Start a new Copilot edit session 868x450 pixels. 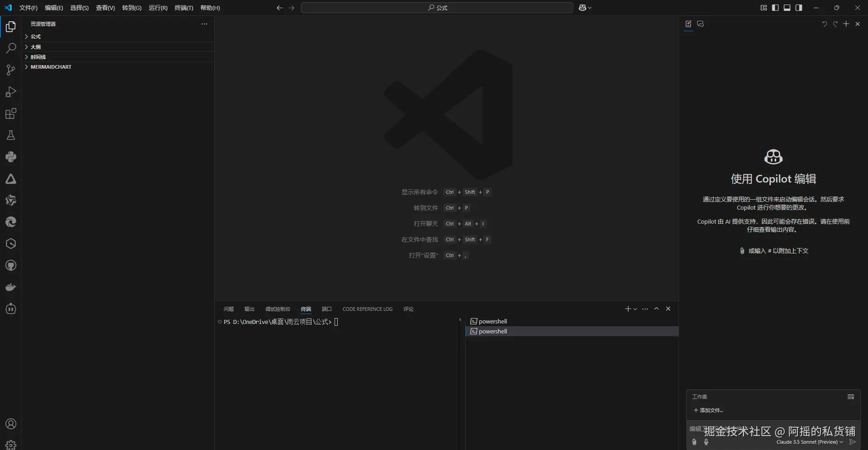846,24
